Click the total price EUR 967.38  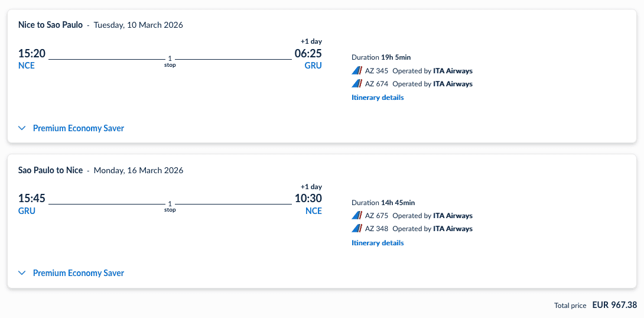pos(614,305)
